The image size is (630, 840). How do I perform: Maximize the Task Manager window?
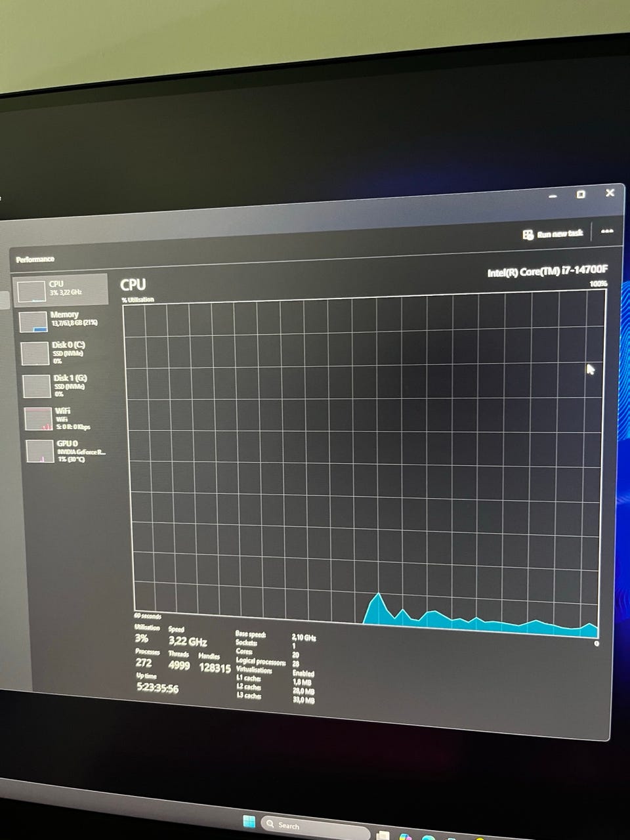(x=581, y=194)
